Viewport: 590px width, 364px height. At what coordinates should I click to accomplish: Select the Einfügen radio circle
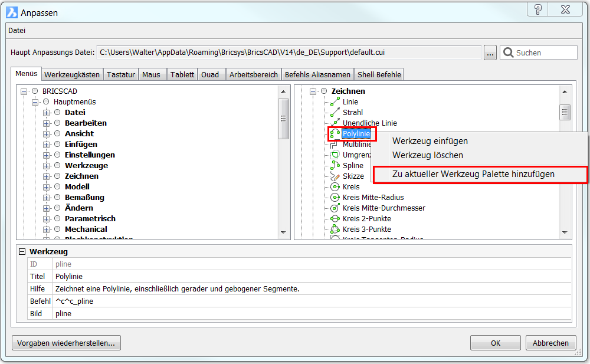pos(57,144)
